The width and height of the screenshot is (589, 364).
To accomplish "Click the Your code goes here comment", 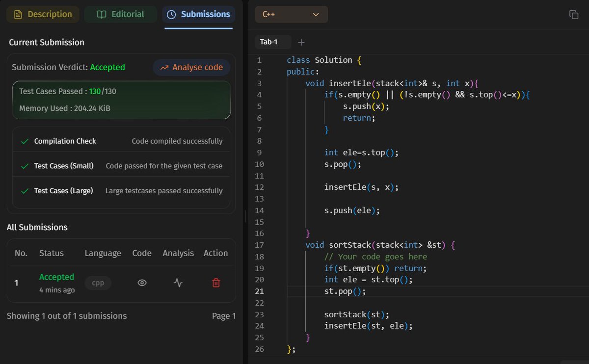I will point(375,257).
